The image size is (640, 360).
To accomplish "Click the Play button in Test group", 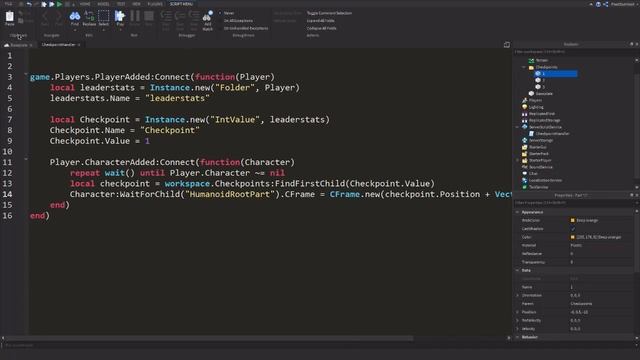I will pyautogui.click(x=120, y=16).
